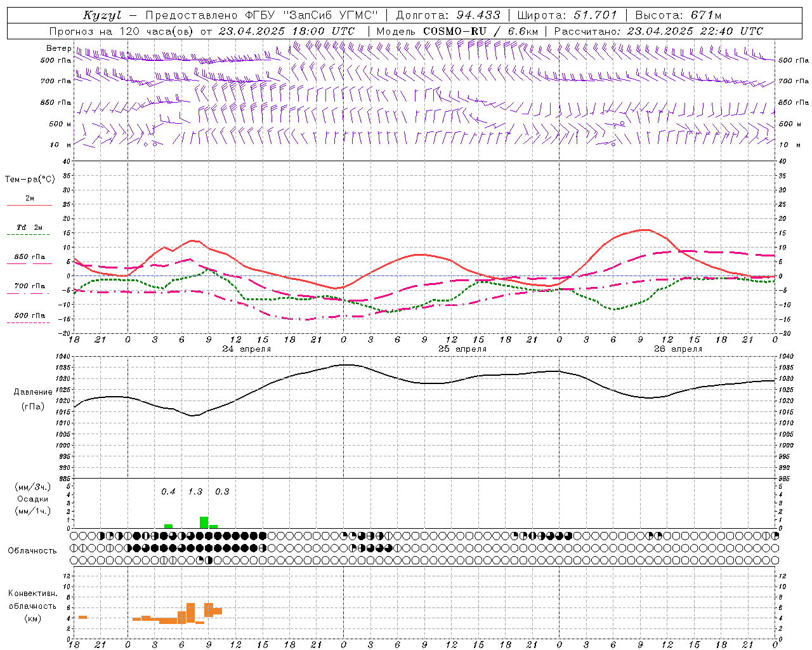The image size is (812, 650).
Task: Click left '500 гПа' wind level label
Action: pyautogui.click(x=56, y=60)
